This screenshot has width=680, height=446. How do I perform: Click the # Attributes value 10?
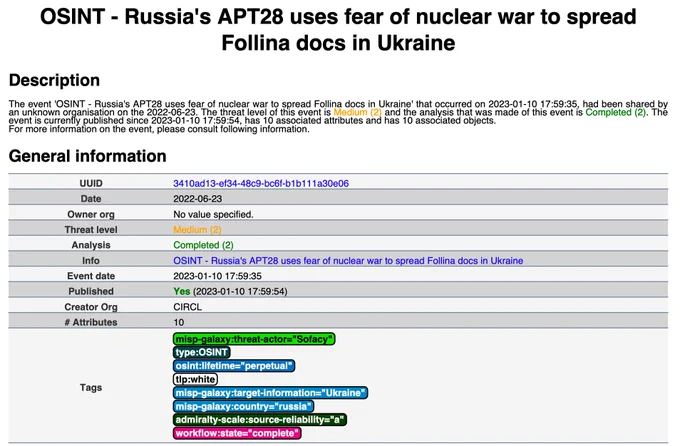coord(179,322)
